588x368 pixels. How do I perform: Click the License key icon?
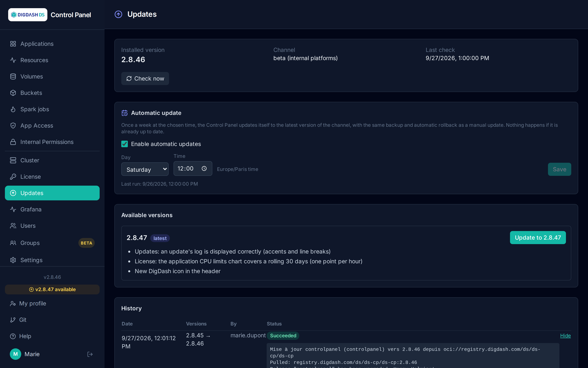coord(13,177)
